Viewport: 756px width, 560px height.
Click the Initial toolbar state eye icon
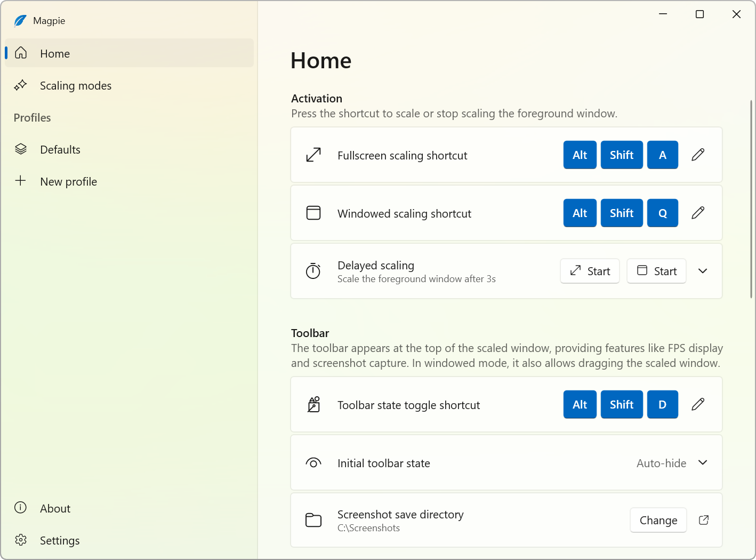(x=313, y=463)
